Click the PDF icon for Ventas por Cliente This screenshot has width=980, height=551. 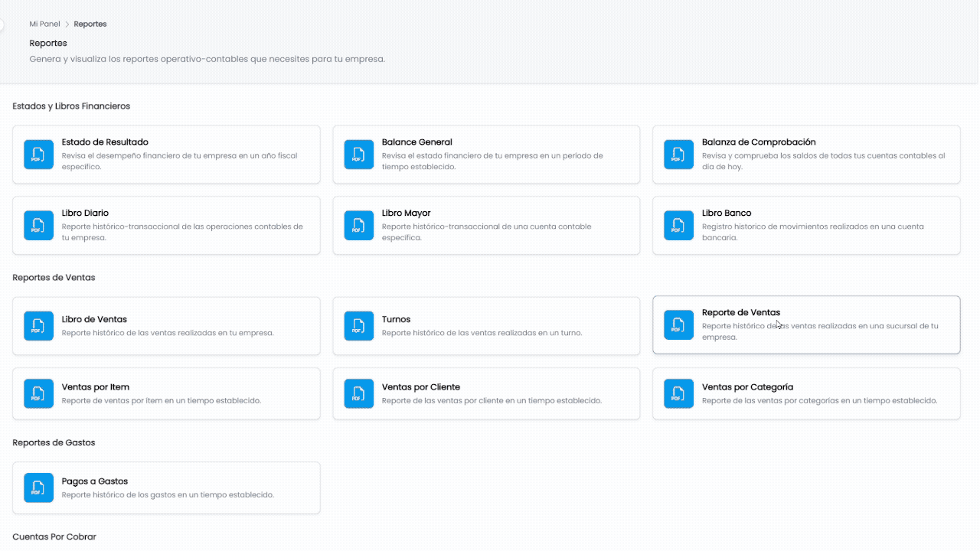[358, 393]
